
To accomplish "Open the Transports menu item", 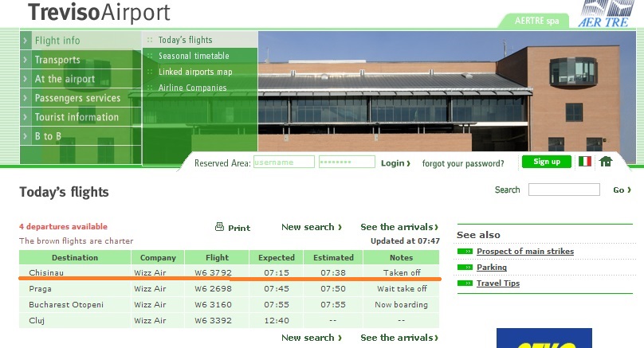I will tap(57, 60).
